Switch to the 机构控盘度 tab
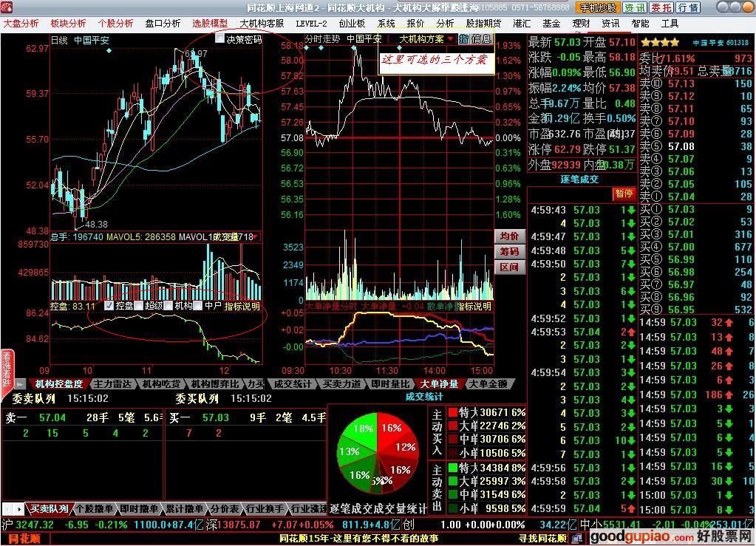 (59, 384)
